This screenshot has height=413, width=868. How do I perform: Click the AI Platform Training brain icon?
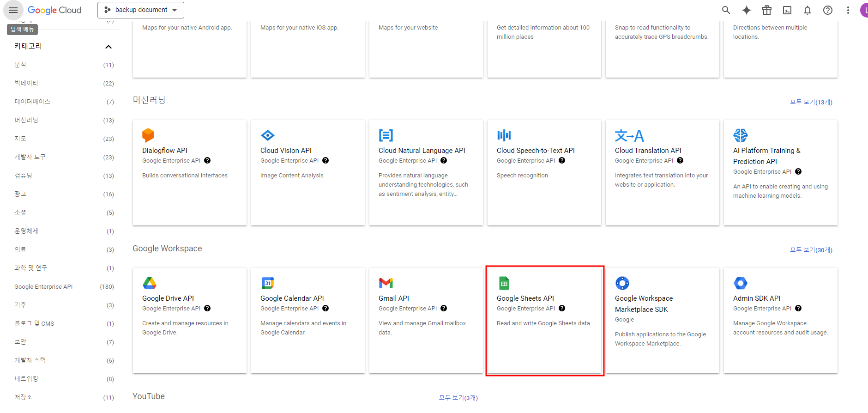click(x=741, y=135)
